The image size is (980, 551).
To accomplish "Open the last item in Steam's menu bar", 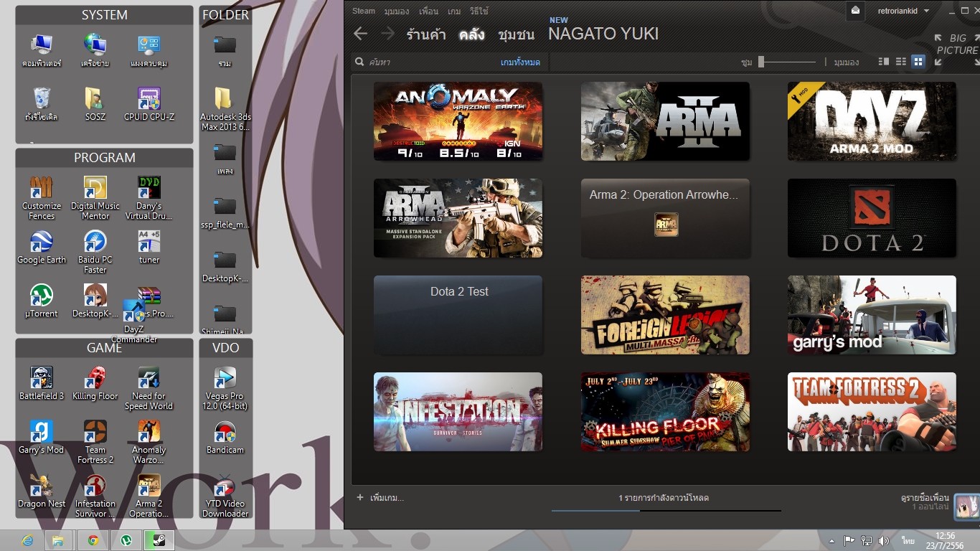I will pyautogui.click(x=479, y=11).
